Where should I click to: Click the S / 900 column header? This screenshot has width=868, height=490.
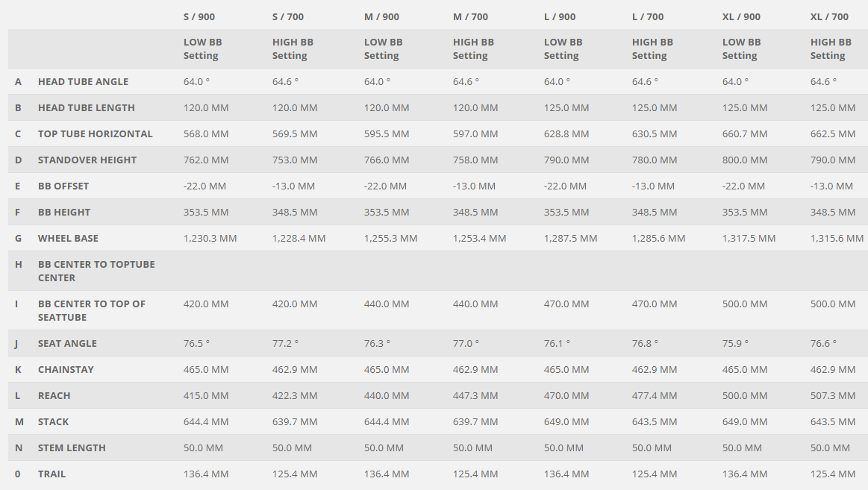click(x=199, y=16)
